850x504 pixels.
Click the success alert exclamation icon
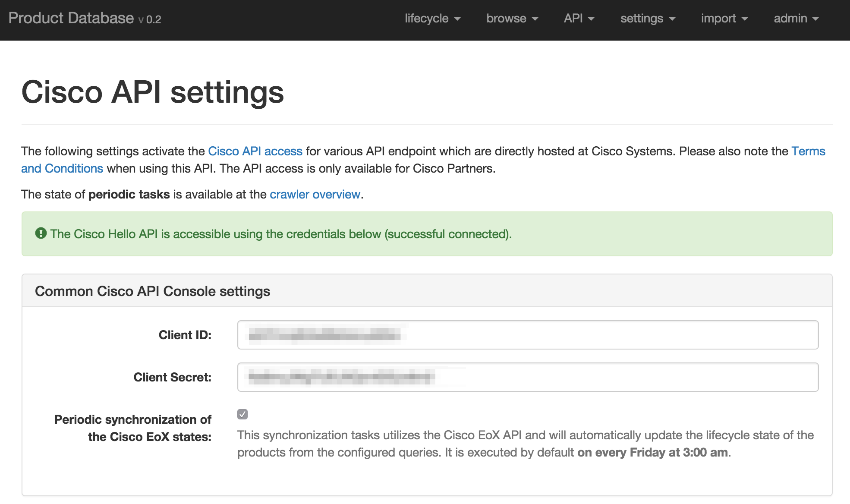[x=41, y=233]
